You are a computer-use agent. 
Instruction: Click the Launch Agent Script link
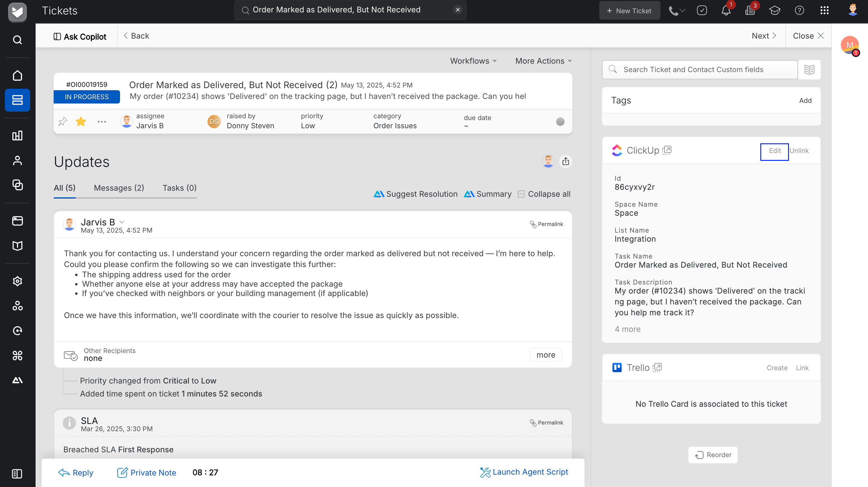coord(524,472)
